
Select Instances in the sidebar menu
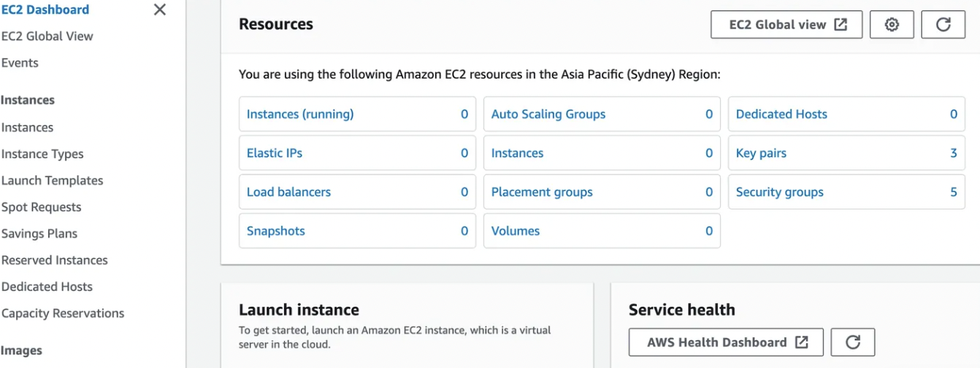(27, 127)
